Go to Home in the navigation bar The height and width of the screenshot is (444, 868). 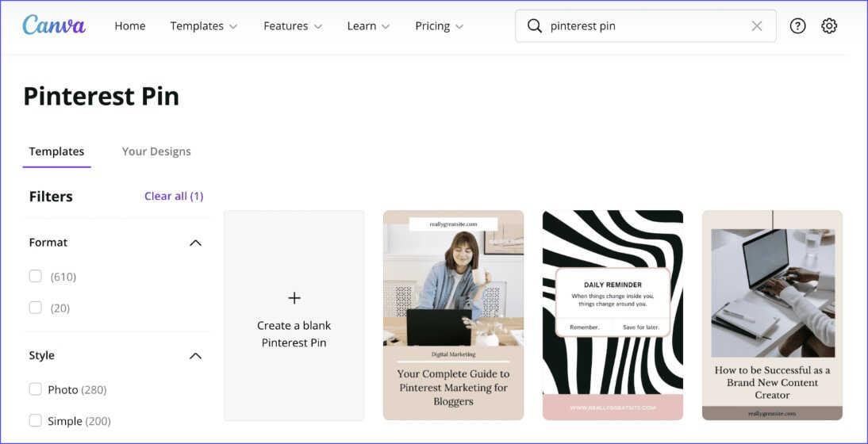point(130,26)
